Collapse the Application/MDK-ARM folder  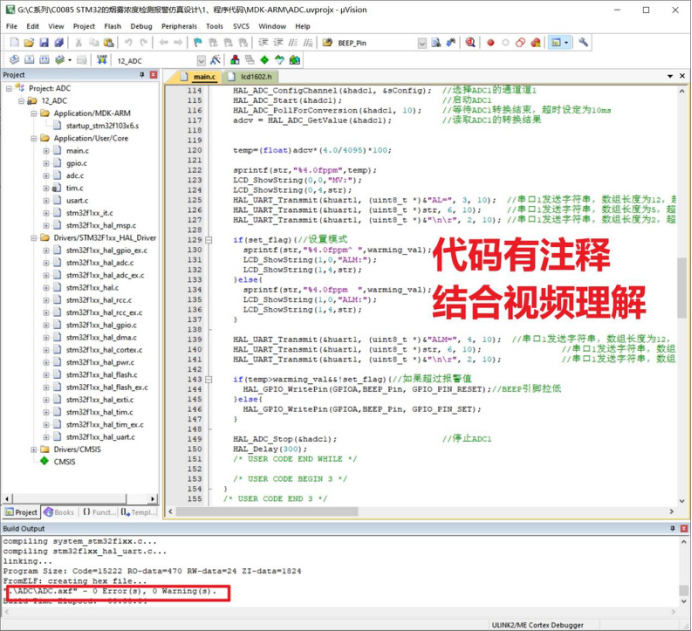pos(34,113)
